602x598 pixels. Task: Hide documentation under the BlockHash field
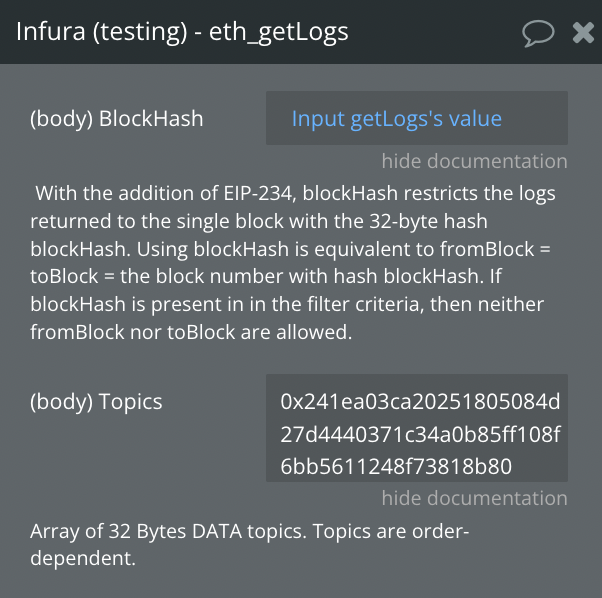[474, 161]
